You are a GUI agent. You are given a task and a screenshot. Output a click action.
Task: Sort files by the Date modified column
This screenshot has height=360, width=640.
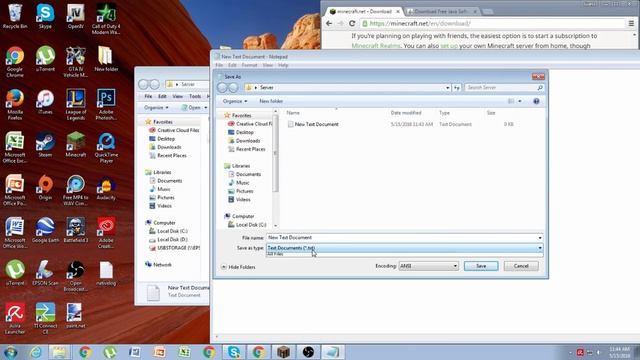click(x=406, y=113)
